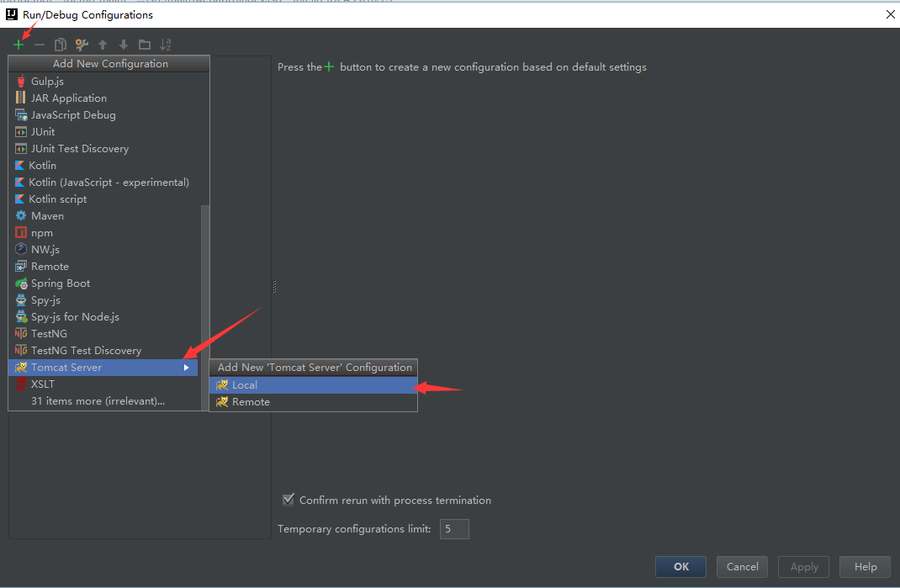
Task: Expand the Tomcat Server submenu arrow
Action: (x=186, y=368)
